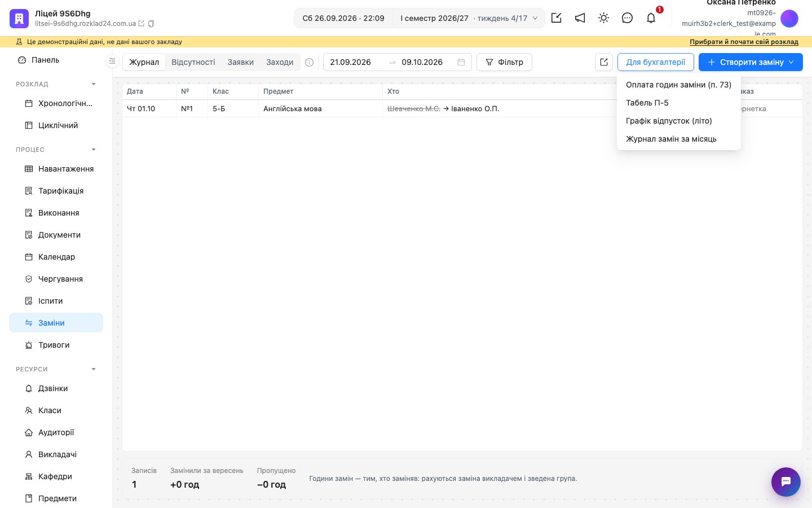Screen dimensions: 812x508
Task: Open the support chat bubble
Action: coord(786,482)
